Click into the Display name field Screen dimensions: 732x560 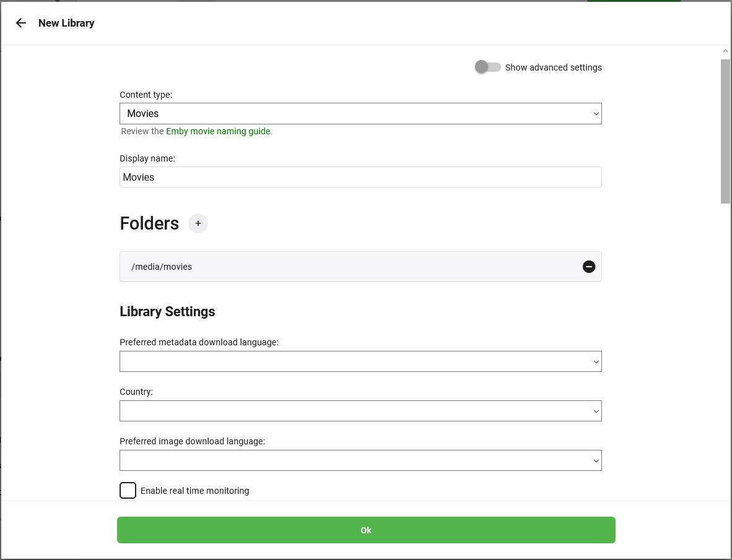click(x=360, y=177)
